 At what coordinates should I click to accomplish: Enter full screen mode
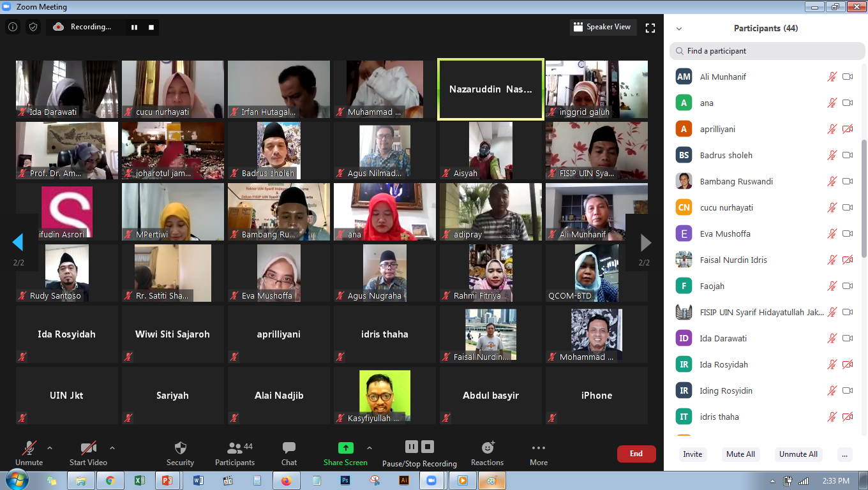pyautogui.click(x=650, y=27)
